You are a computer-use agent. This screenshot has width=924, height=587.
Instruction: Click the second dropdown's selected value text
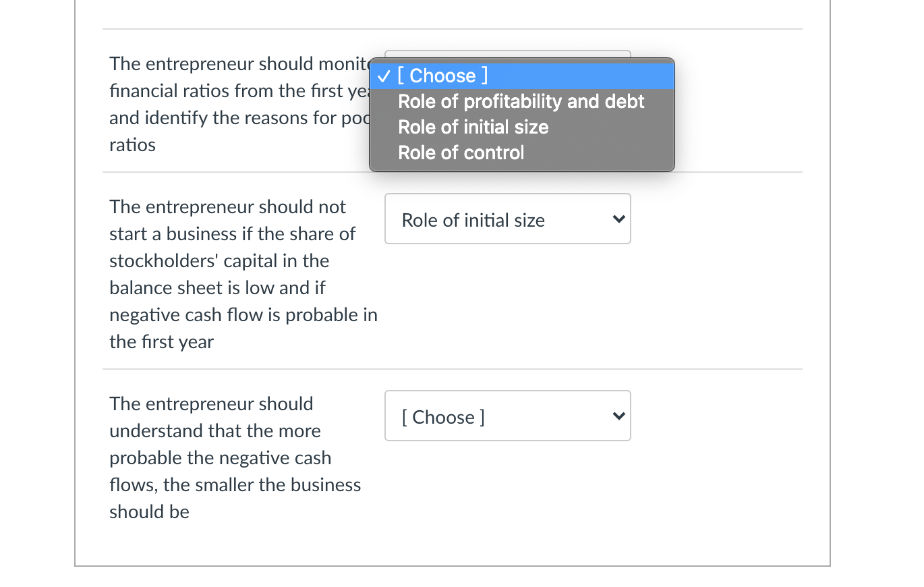(473, 219)
